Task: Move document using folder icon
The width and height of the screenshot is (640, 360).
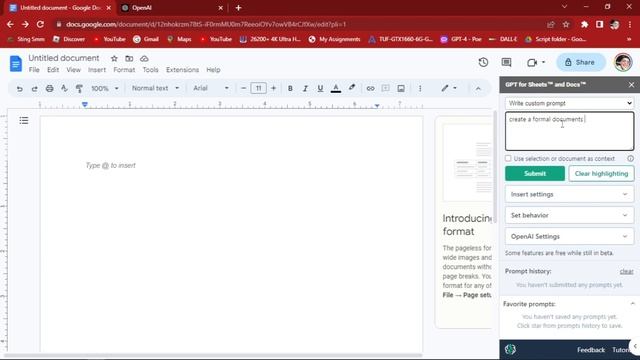Action: coord(129,59)
